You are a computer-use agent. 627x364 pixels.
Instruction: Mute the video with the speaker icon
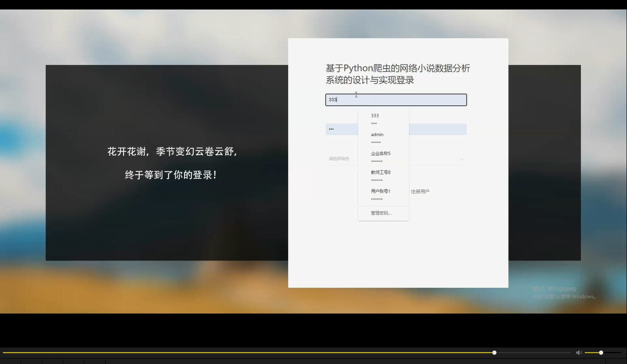coord(579,352)
